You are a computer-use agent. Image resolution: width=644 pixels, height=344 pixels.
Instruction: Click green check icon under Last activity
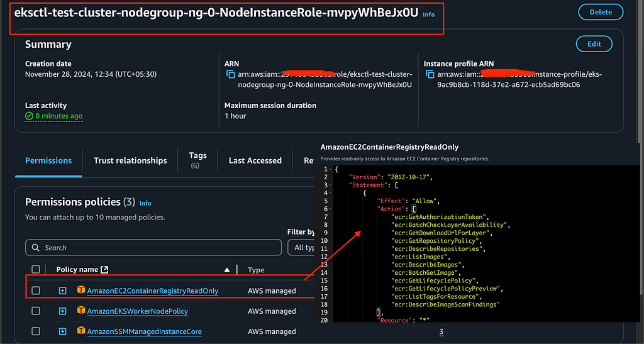29,116
